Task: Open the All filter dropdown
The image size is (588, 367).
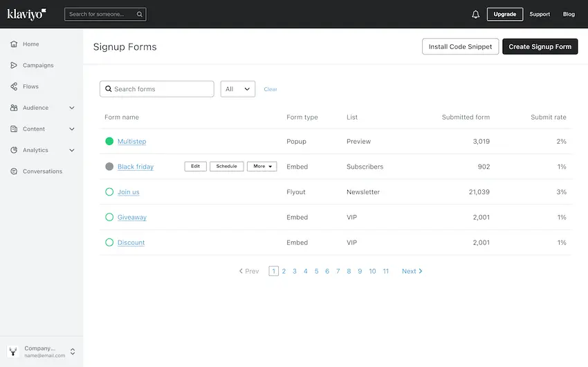Action: click(x=237, y=89)
